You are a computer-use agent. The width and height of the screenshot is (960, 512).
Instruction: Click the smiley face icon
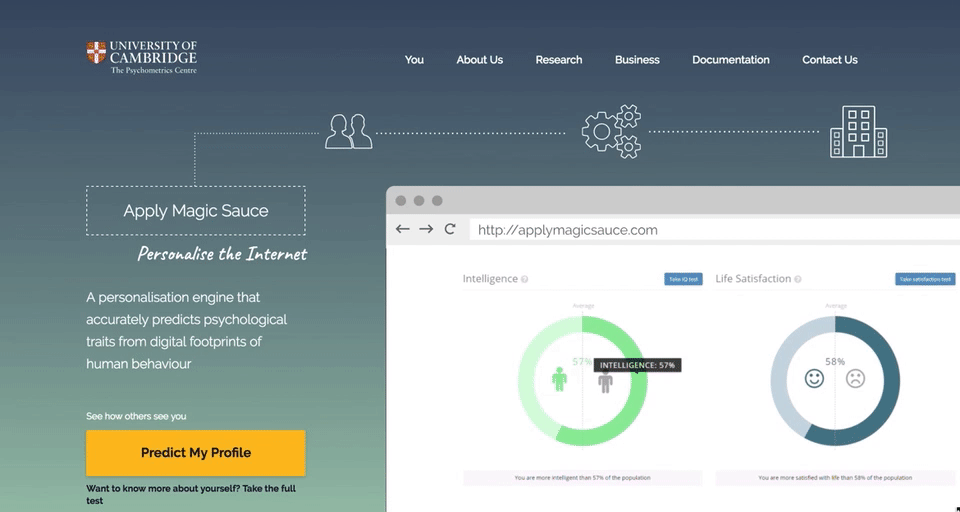click(x=814, y=378)
